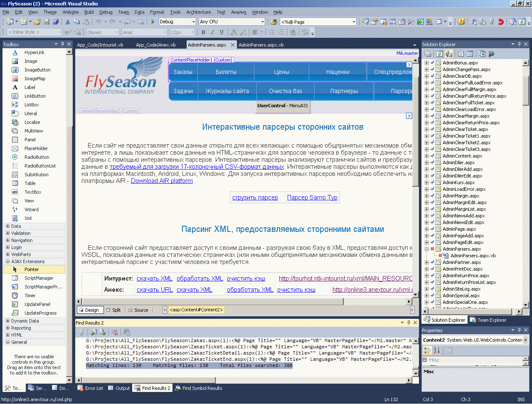This screenshot has height=404, width=532.
Task: Click the Copy toolbar icon
Action: point(76,22)
